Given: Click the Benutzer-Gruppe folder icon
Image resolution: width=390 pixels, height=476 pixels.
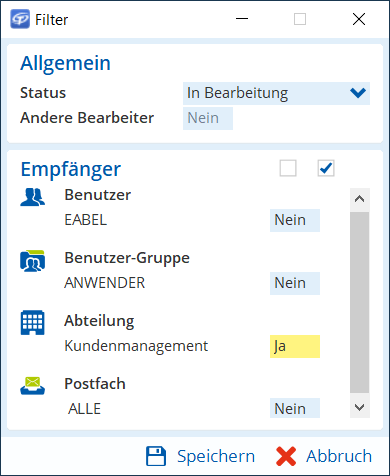Looking at the screenshot, I should tap(33, 261).
